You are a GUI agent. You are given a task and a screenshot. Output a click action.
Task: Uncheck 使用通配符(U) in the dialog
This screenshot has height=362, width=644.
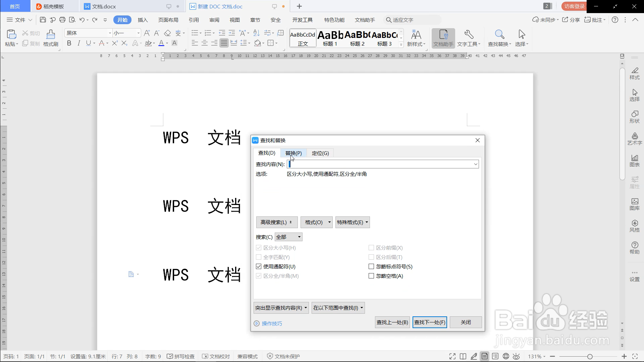click(258, 266)
